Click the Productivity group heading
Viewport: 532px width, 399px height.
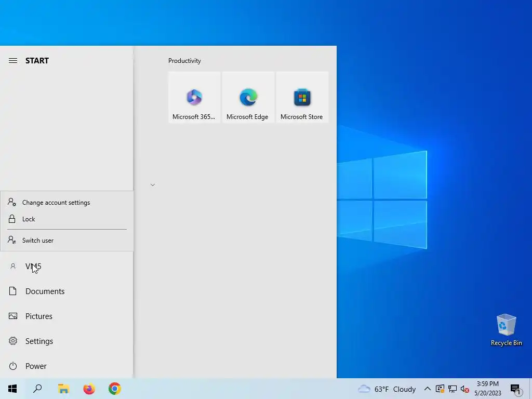coord(184,61)
